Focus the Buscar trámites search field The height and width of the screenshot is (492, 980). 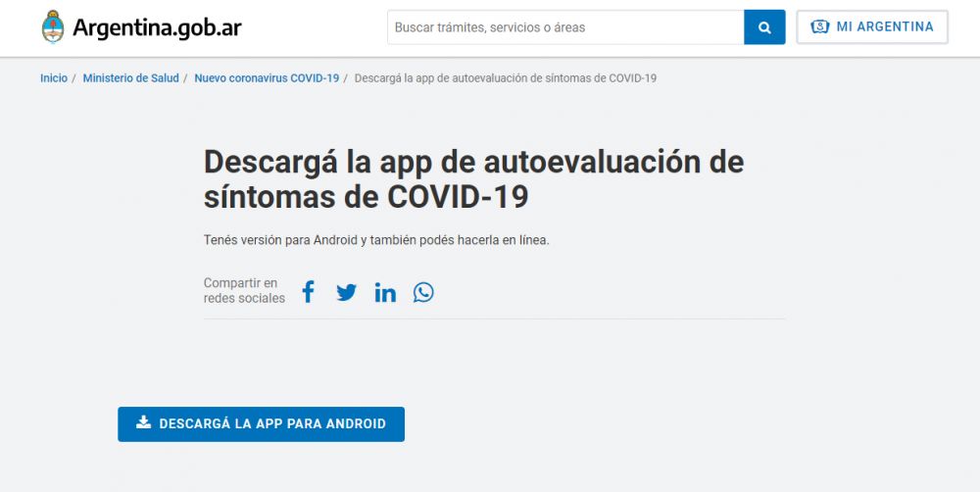(x=565, y=27)
